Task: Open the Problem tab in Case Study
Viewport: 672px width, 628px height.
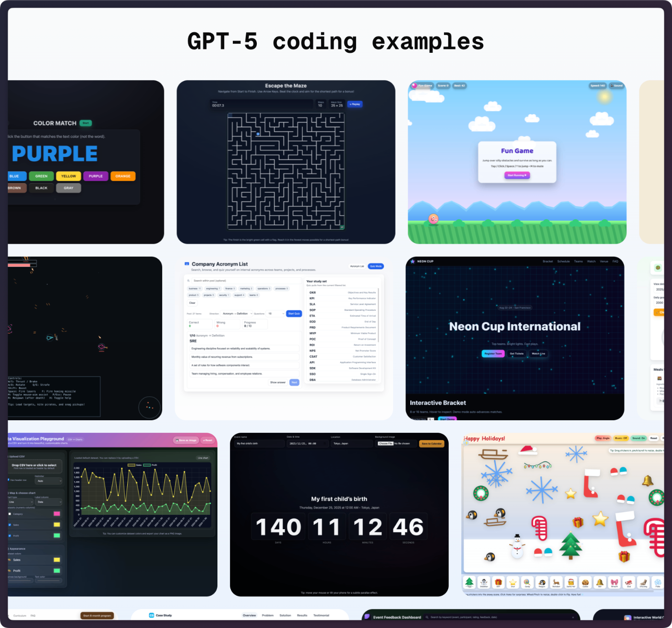Action: point(268,615)
